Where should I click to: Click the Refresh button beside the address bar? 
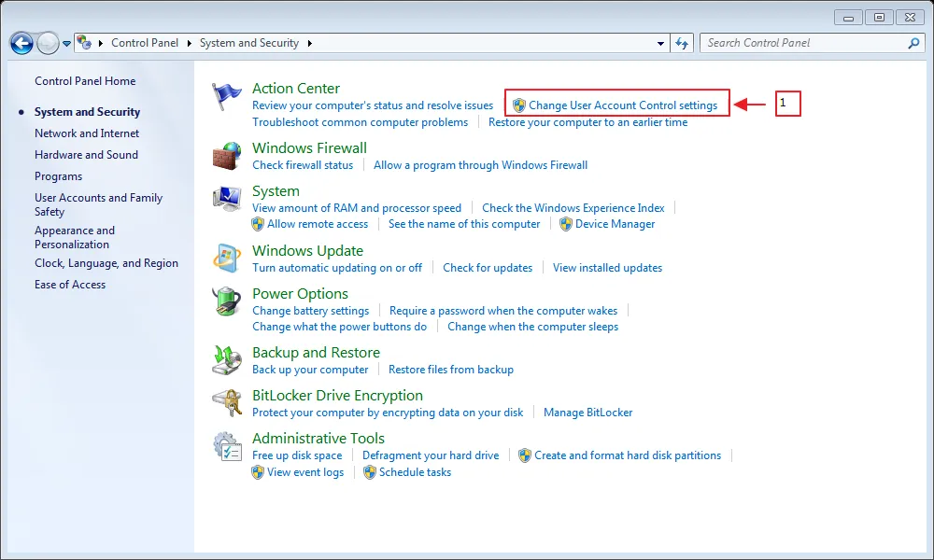point(682,43)
